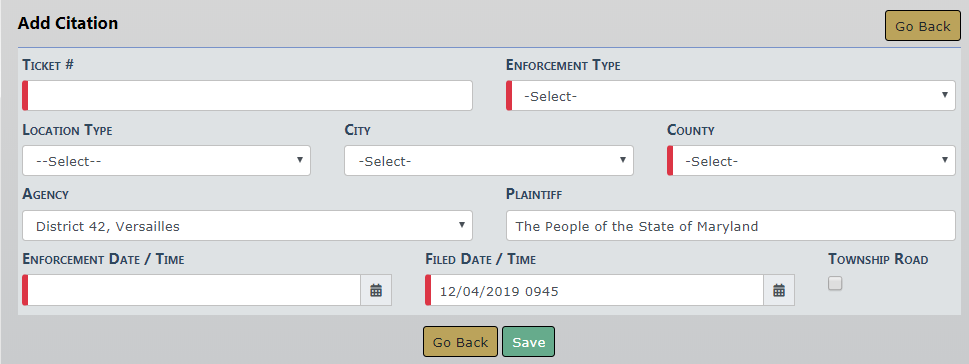Open the Enforcement Date calendar picker icon
This screenshot has width=969, height=364.
(x=376, y=290)
